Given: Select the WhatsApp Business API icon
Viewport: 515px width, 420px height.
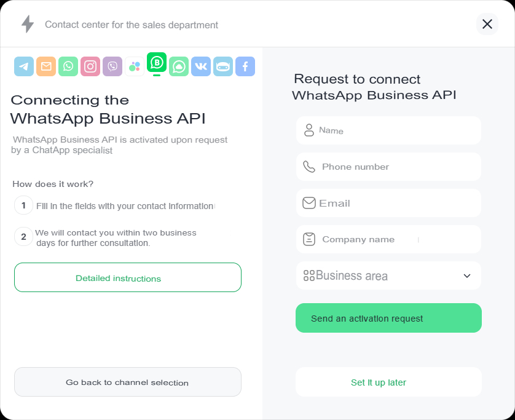Looking at the screenshot, I should 157,63.
